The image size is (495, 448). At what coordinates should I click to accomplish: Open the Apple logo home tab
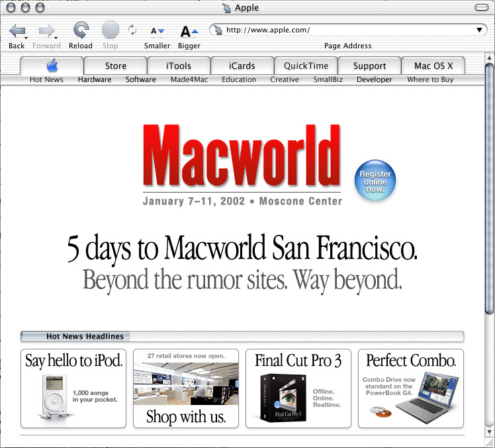pyautogui.click(x=52, y=66)
